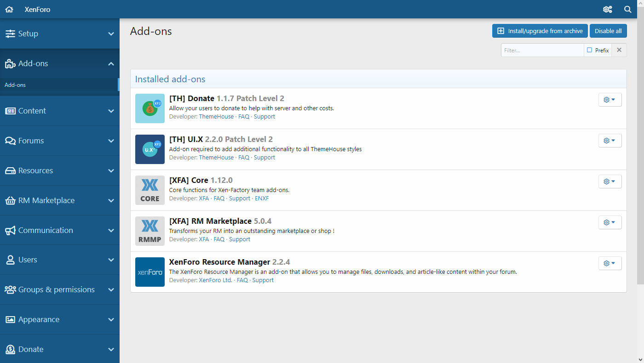644x363 pixels.
Task: Open the RM Marketplace sidebar menu
Action: coord(60,200)
